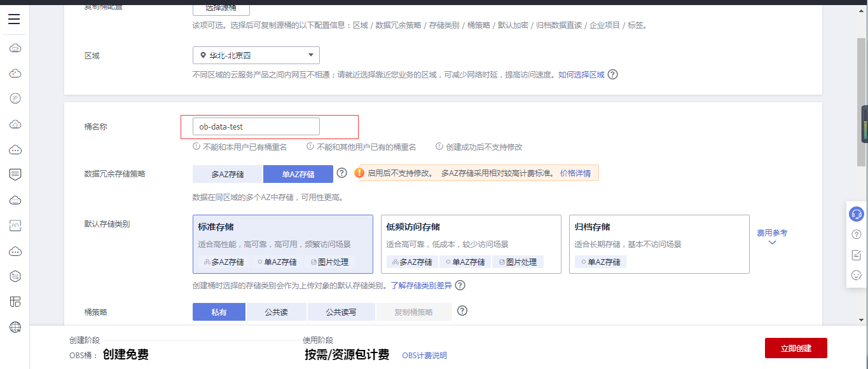Viewport: 868px width, 369px height.
Task: Open the 价格详情 link
Action: [575, 173]
